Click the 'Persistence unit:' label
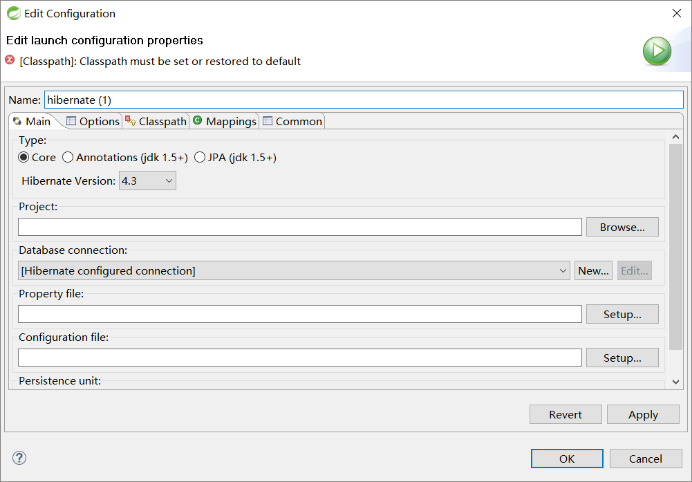 click(60, 380)
